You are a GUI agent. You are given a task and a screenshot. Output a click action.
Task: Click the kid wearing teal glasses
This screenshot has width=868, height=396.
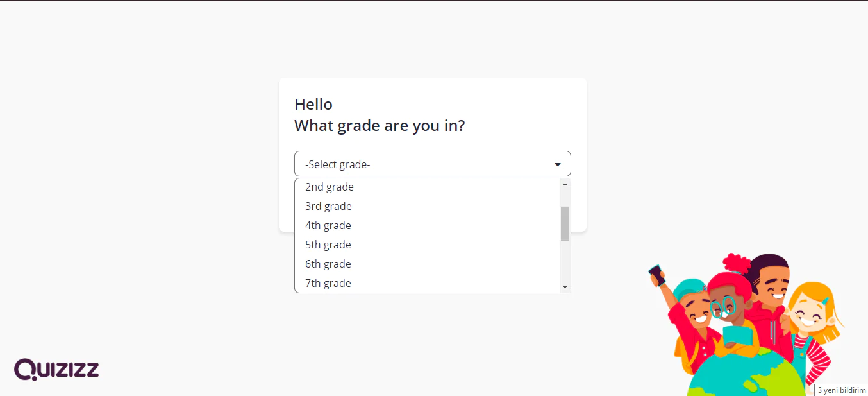click(728, 308)
